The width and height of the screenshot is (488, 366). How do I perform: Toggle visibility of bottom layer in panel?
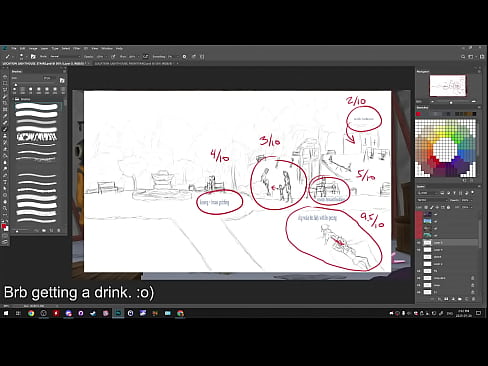coord(419,292)
